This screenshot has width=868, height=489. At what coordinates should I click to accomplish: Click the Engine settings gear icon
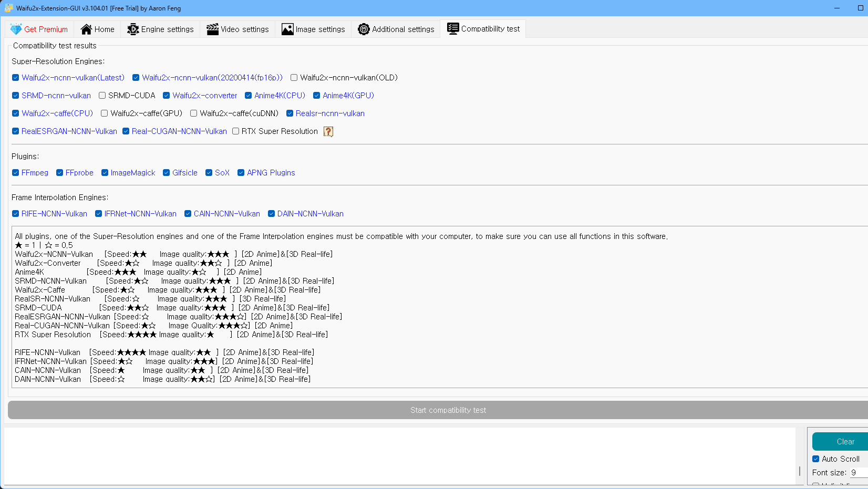tap(133, 29)
